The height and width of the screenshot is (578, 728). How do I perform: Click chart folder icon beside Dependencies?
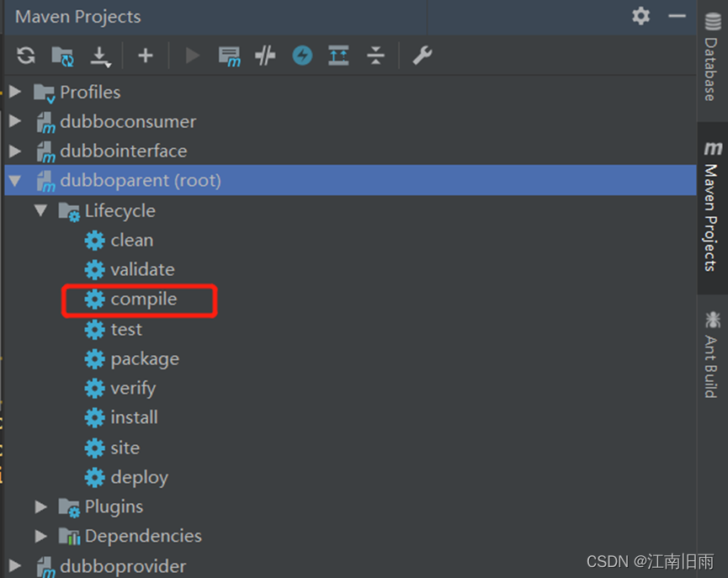coord(69,537)
